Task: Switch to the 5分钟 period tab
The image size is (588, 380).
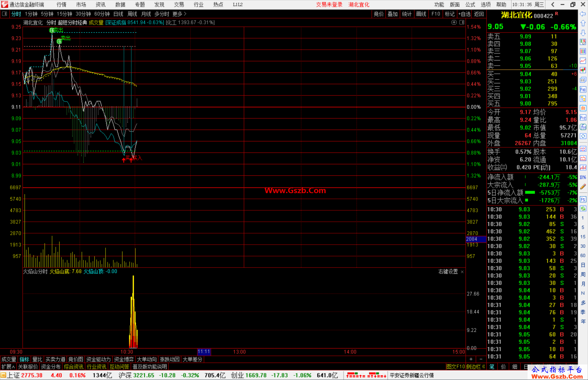Action: 47,14
